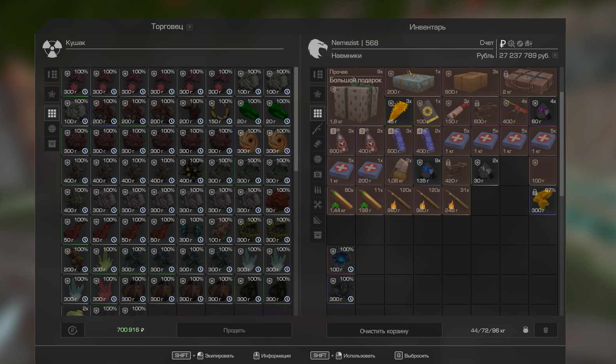This screenshot has width=616, height=364.
Task: Click the Продать sell button
Action: coord(234,330)
